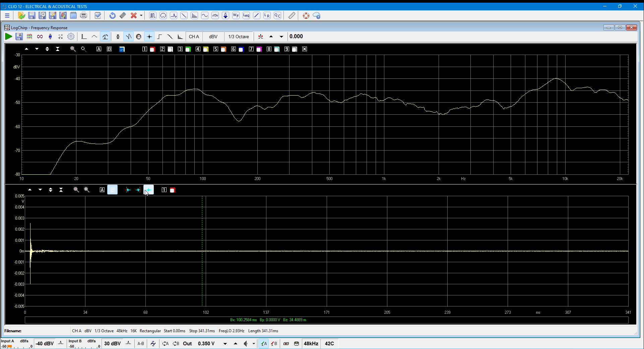Click the cloud help icon

pos(317,15)
